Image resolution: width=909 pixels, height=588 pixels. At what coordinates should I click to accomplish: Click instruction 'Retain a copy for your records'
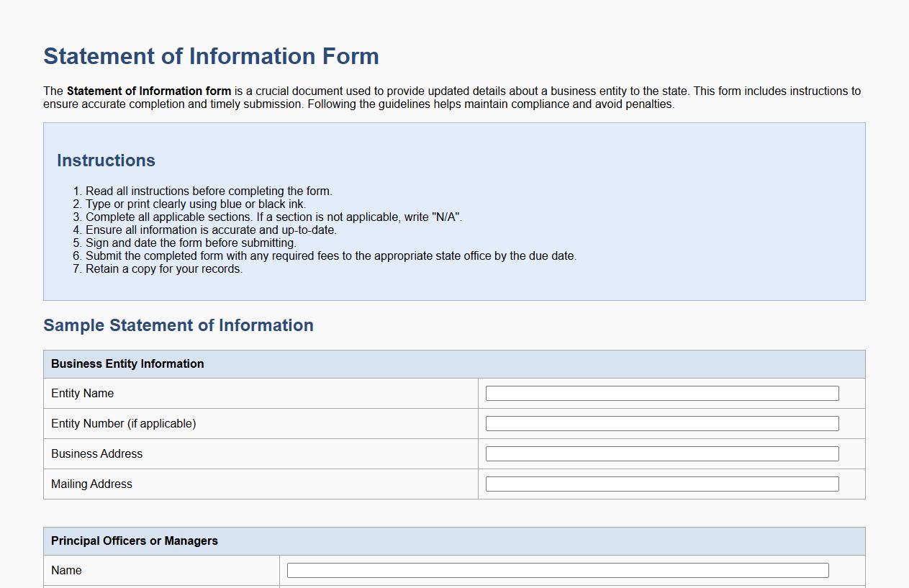tap(164, 268)
